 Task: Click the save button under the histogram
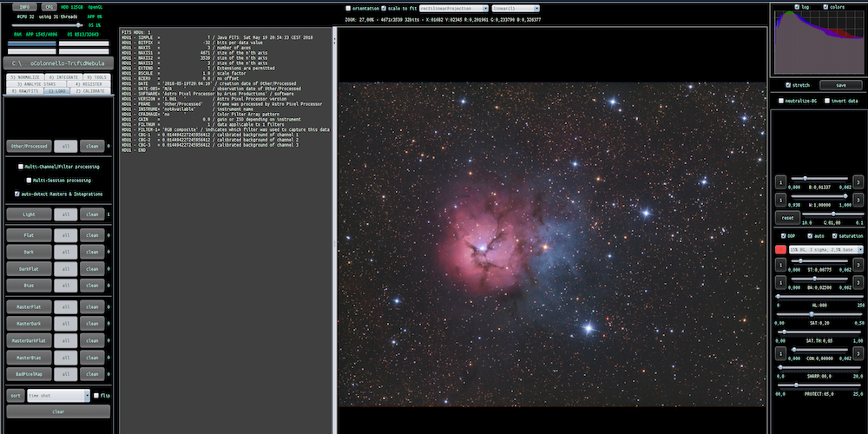coord(840,85)
